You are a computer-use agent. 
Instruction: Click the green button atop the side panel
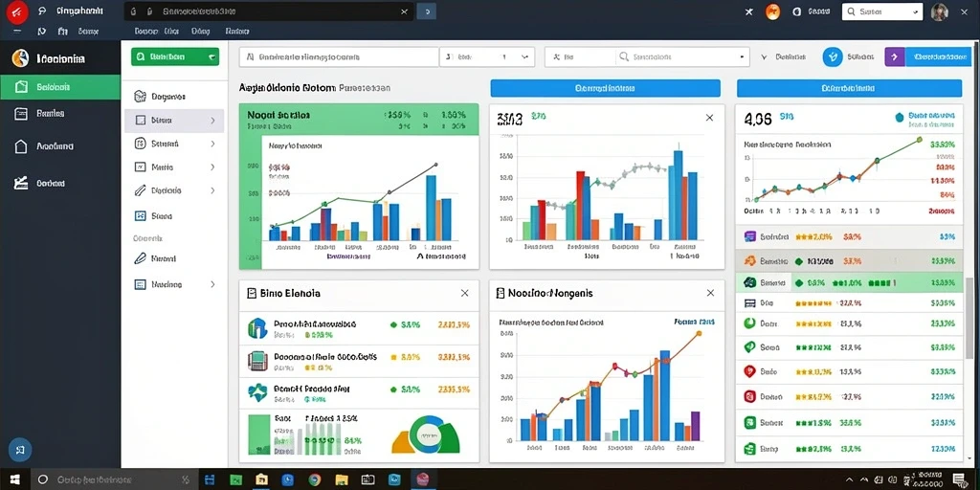[x=175, y=56]
